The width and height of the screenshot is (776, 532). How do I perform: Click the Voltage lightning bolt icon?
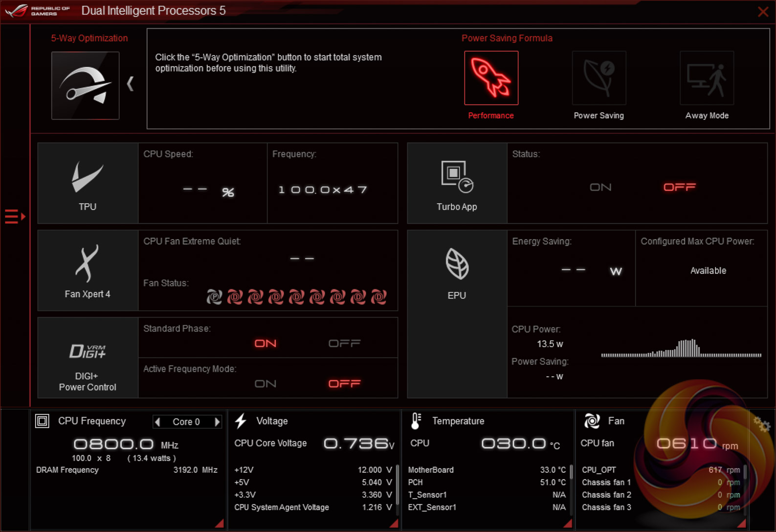tap(241, 421)
